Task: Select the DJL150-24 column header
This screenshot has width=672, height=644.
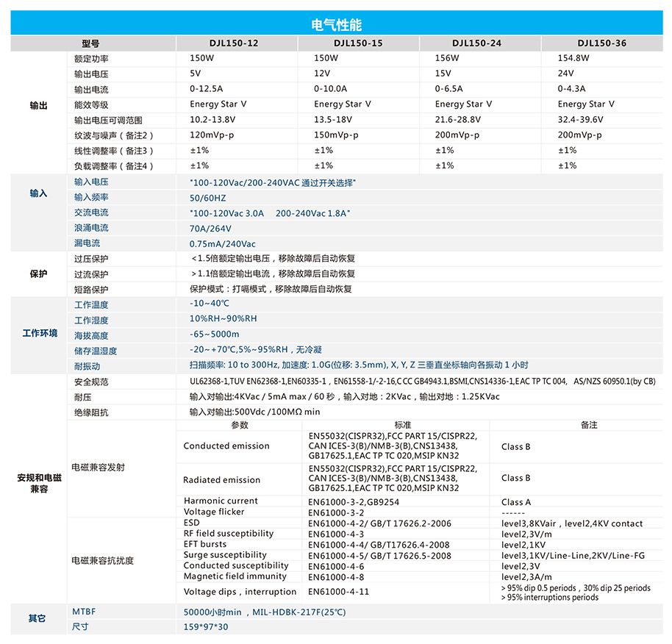Action: (x=476, y=43)
